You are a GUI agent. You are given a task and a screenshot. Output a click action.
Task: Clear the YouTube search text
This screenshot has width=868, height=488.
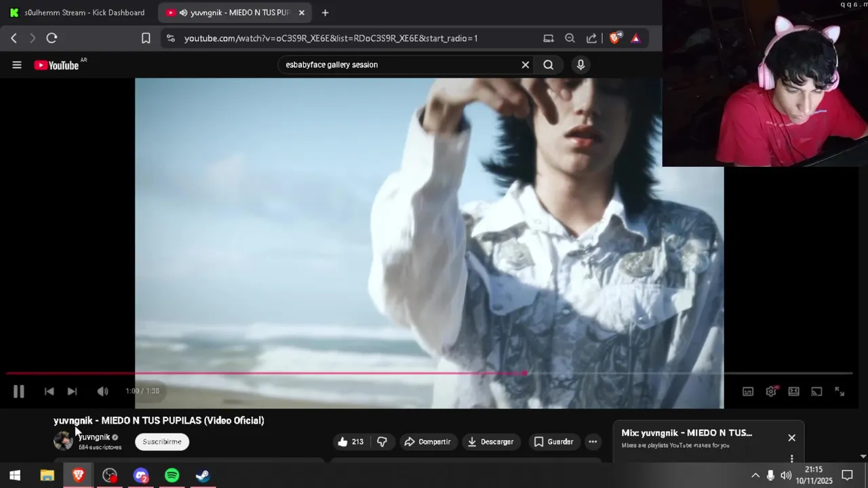click(525, 65)
